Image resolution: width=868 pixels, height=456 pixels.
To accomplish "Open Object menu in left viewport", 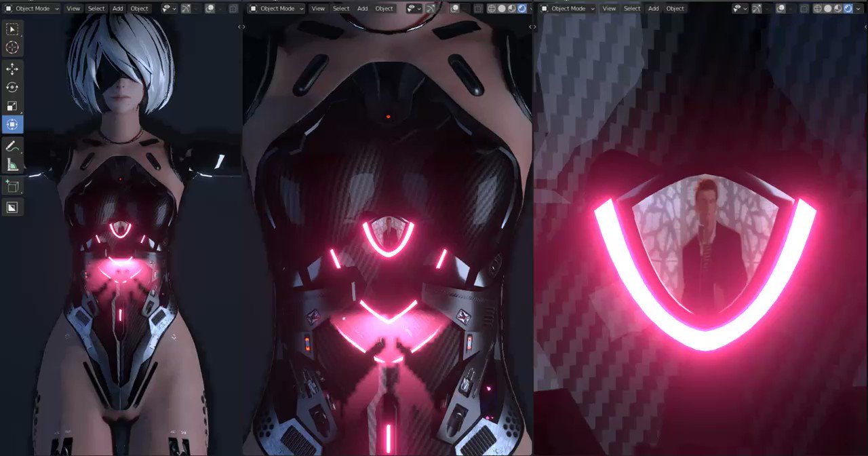I will (x=140, y=8).
